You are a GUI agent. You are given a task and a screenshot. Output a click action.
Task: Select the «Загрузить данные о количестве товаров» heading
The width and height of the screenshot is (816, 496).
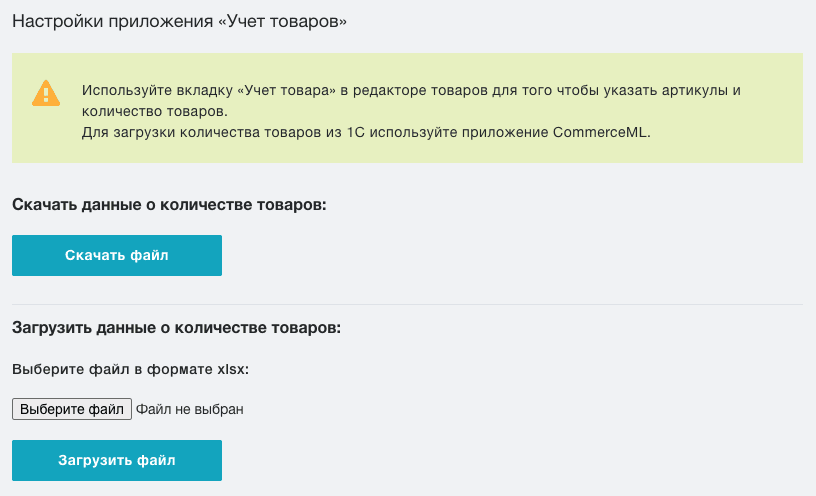point(176,328)
